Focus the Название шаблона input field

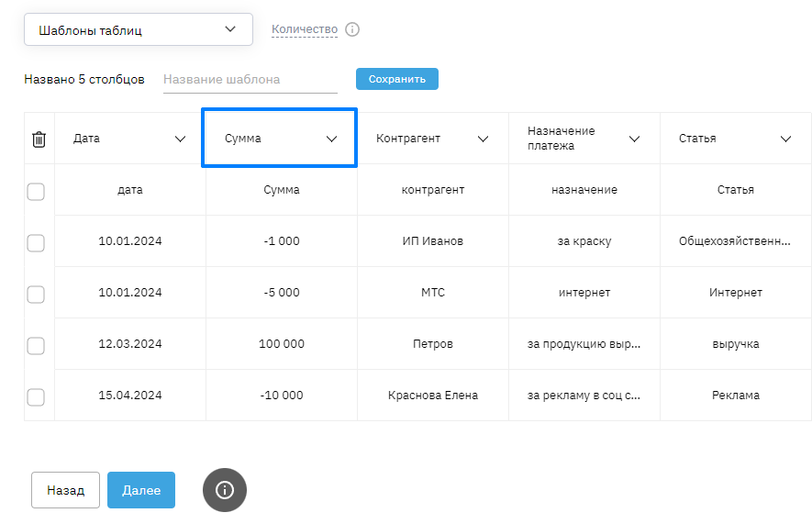click(x=250, y=79)
